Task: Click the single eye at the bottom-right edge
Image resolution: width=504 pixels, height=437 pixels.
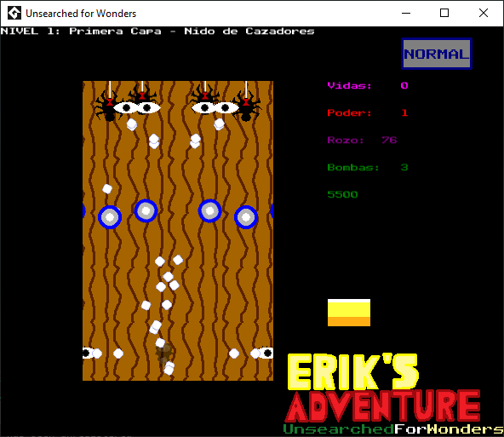Action: (x=266, y=353)
